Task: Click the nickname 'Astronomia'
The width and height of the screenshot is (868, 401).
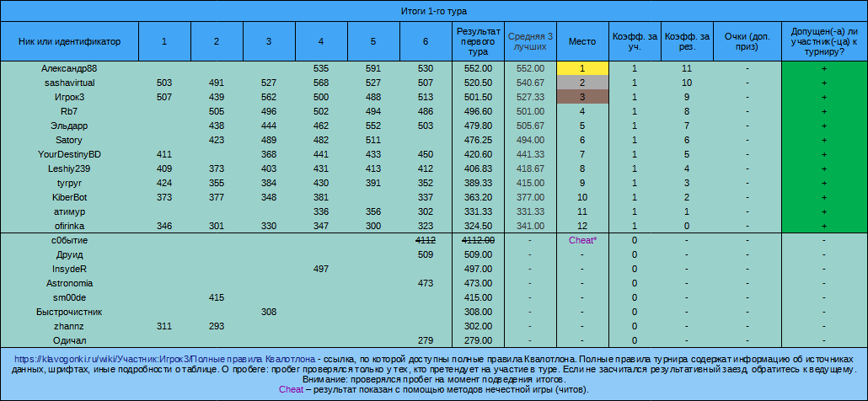Action: pos(70,283)
